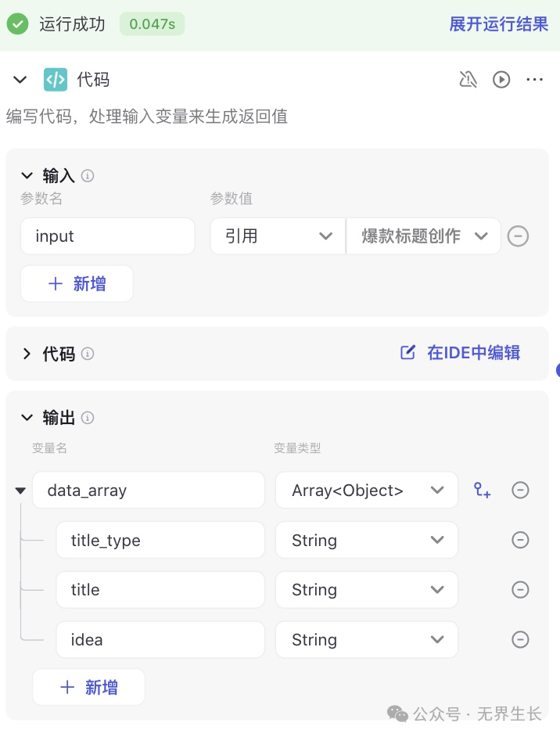This screenshot has height=737, width=560.
Task: Click the muted alert icon in header
Action: (468, 79)
